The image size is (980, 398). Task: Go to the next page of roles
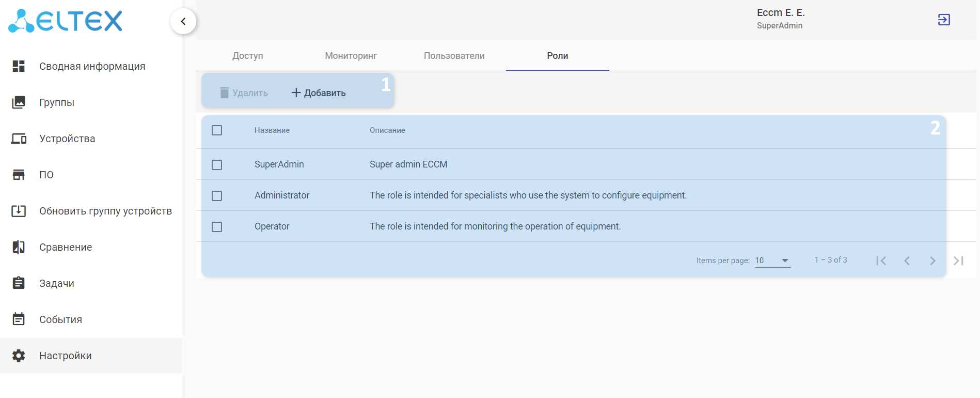click(932, 261)
